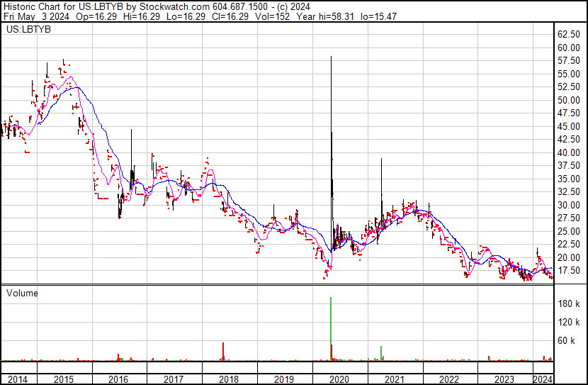Click the red 2018 volume spike bar
Viewport: 588px width, 385px height.
[223, 352]
